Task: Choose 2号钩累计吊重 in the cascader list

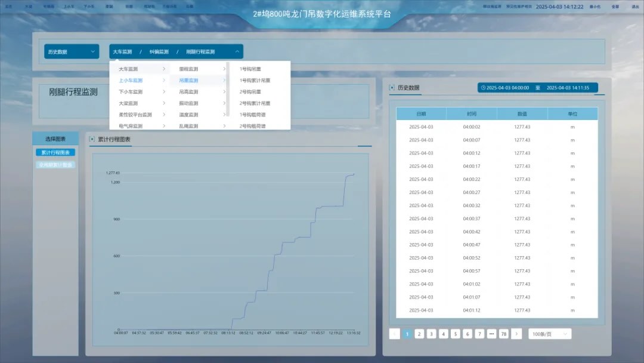Action: [255, 103]
